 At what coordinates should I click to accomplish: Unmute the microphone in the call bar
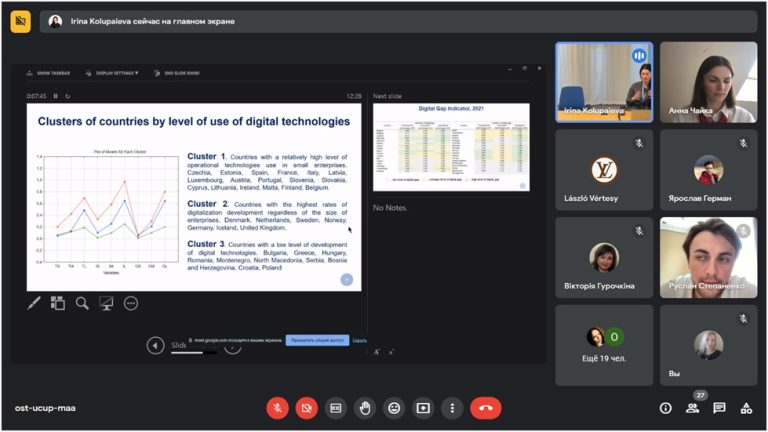[277, 408]
